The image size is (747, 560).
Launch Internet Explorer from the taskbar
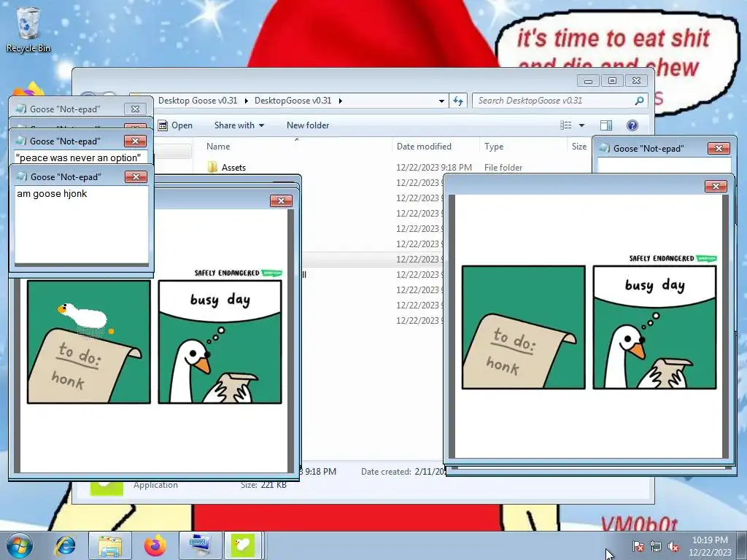click(65, 545)
